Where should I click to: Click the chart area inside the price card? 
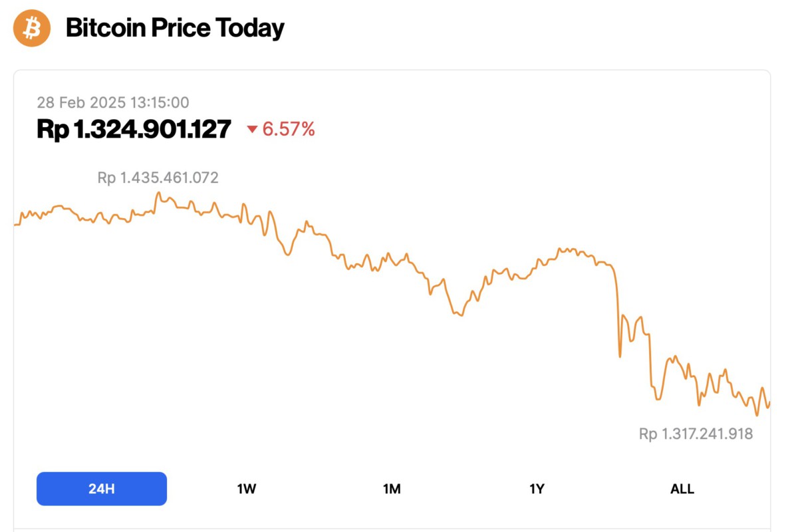[394, 299]
